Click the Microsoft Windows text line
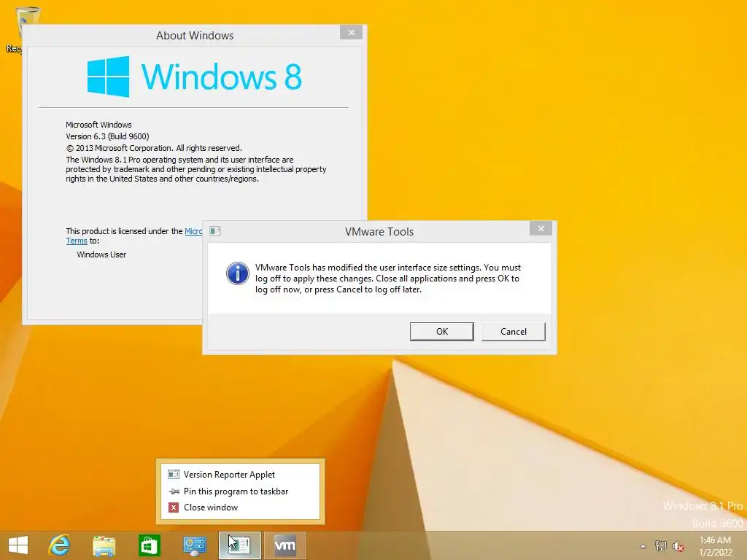 point(98,125)
